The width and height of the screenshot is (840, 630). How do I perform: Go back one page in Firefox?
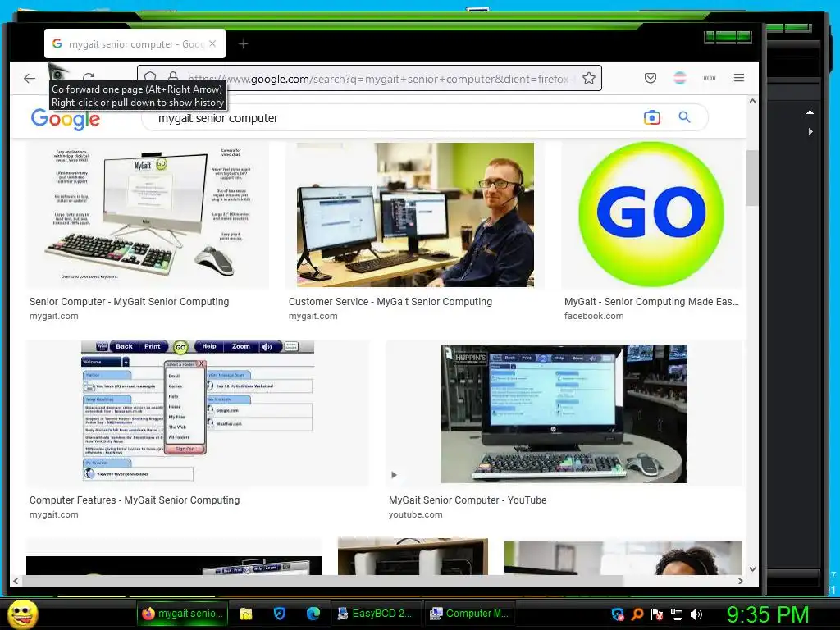tap(30, 79)
